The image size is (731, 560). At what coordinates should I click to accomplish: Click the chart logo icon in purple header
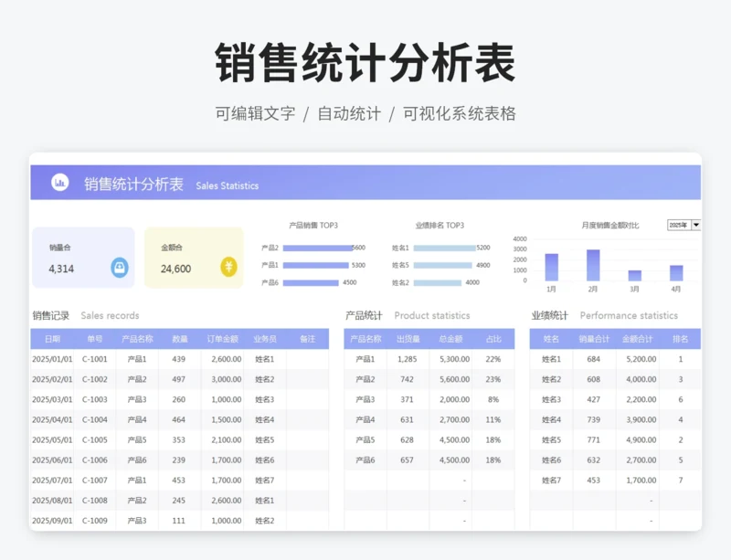point(59,183)
